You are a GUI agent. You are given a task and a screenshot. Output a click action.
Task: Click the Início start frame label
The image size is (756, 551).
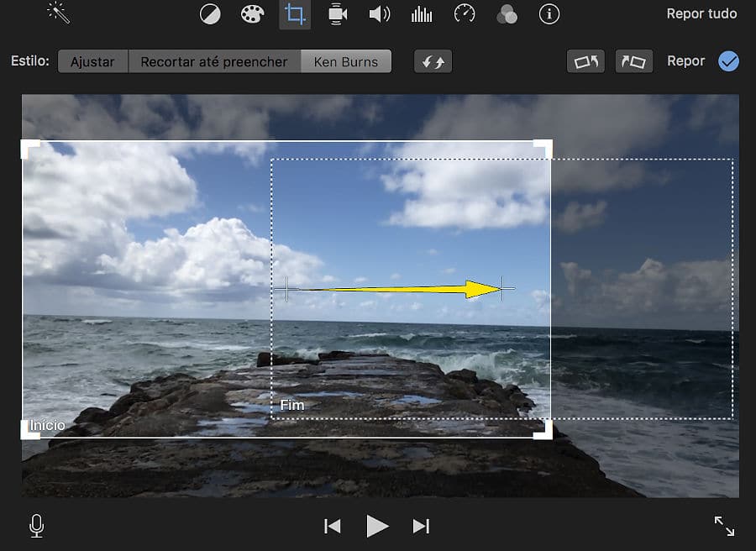[47, 425]
